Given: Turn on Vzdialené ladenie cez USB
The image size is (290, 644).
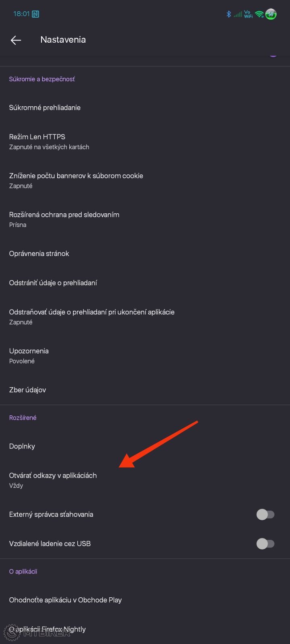Looking at the screenshot, I should (x=265, y=544).
